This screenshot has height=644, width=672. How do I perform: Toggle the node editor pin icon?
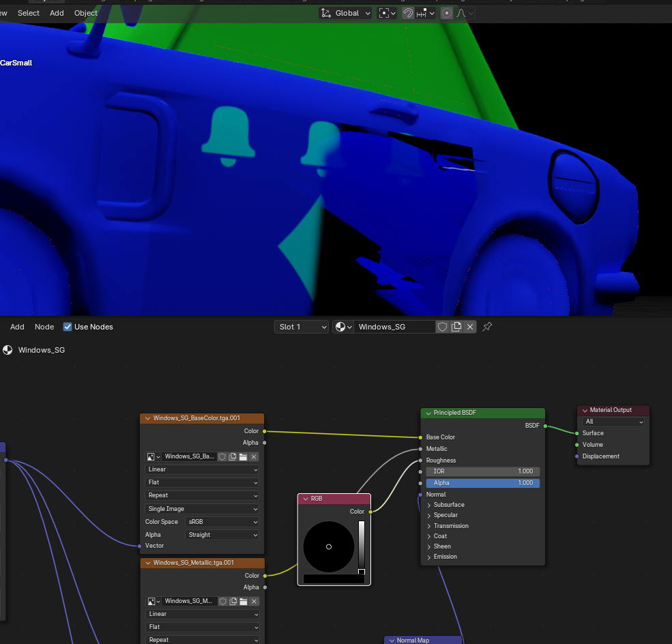point(487,327)
